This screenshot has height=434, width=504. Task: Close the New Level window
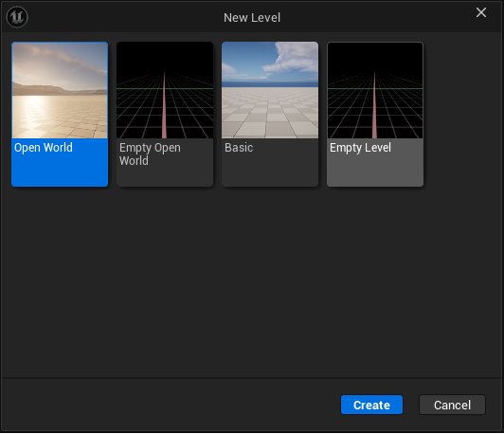tap(481, 12)
